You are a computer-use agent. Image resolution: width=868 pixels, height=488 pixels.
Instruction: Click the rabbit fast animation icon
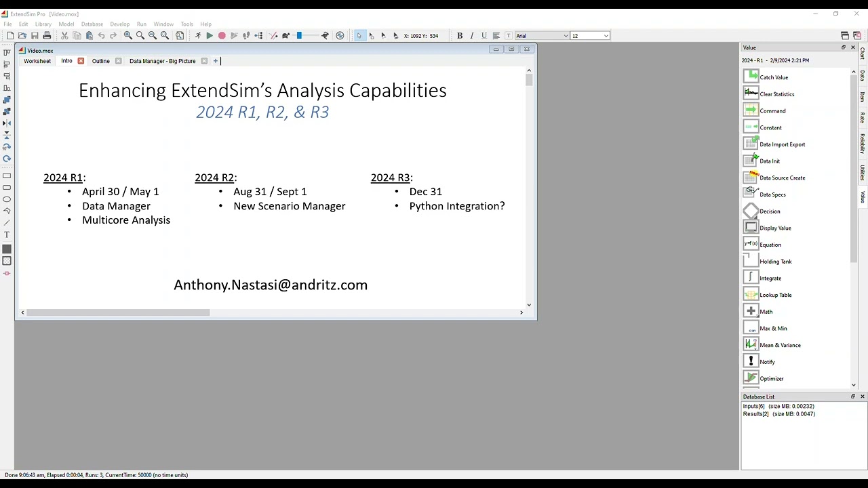click(325, 35)
